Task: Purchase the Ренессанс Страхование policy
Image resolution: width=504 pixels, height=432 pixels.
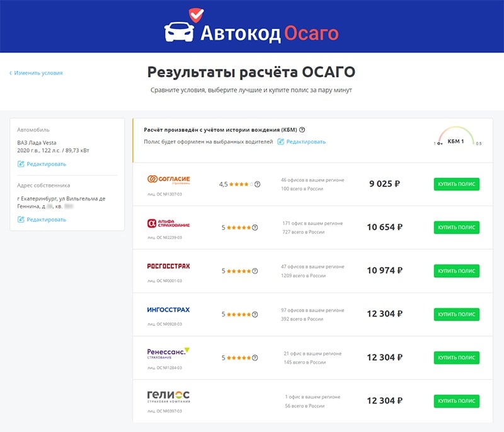Action: [x=456, y=358]
